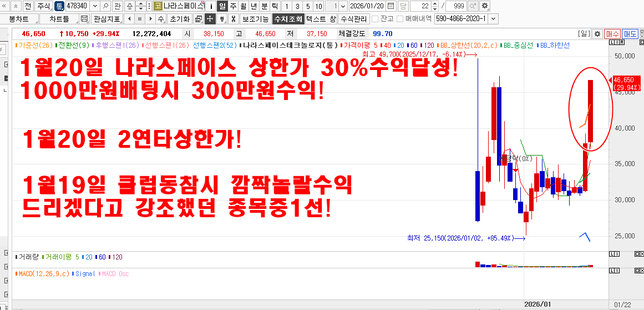Toggle the 수치조회 value lookup mode
Viewport: 644px width, 310px height.
point(288,19)
